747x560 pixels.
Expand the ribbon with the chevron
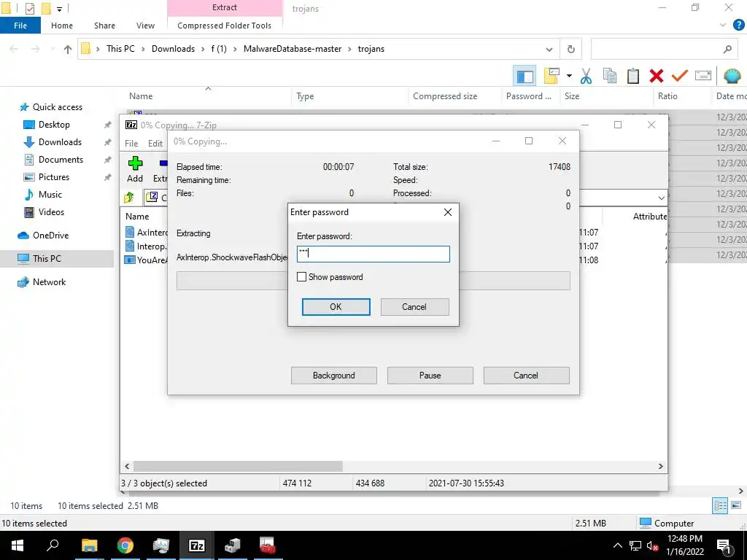[723, 25]
